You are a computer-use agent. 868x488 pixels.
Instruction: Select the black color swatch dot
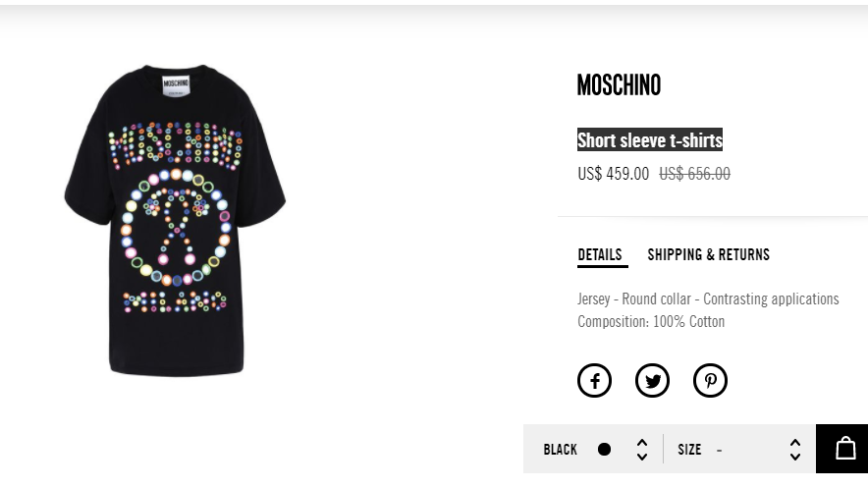click(605, 450)
